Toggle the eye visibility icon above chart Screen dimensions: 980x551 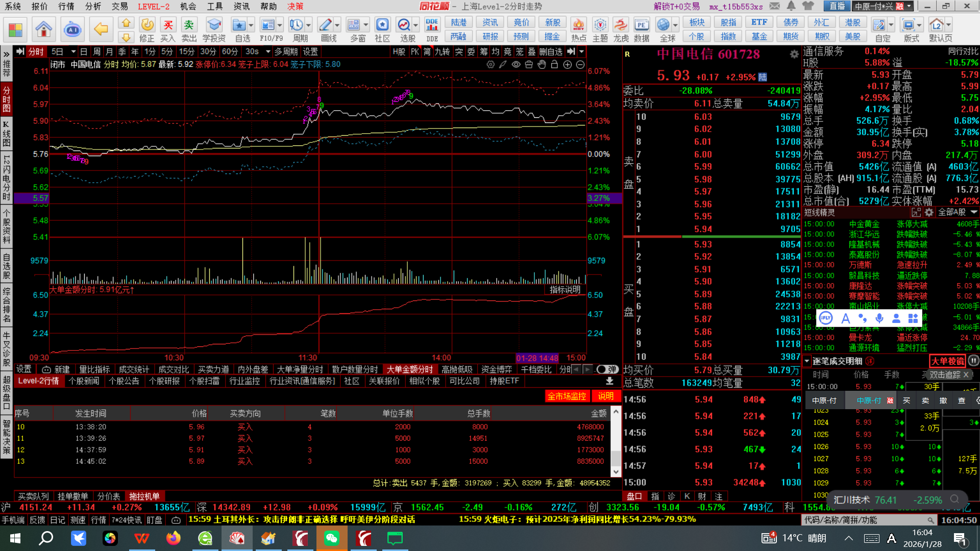[516, 65]
